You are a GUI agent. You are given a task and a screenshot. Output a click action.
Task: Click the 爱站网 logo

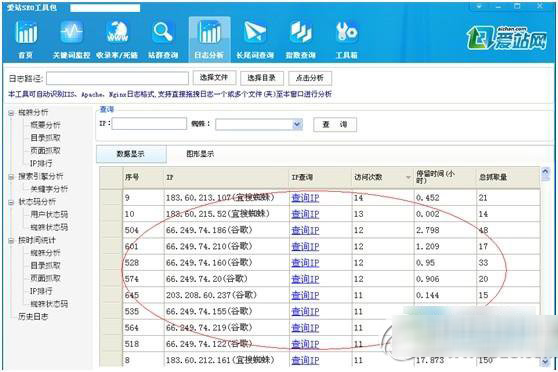507,38
